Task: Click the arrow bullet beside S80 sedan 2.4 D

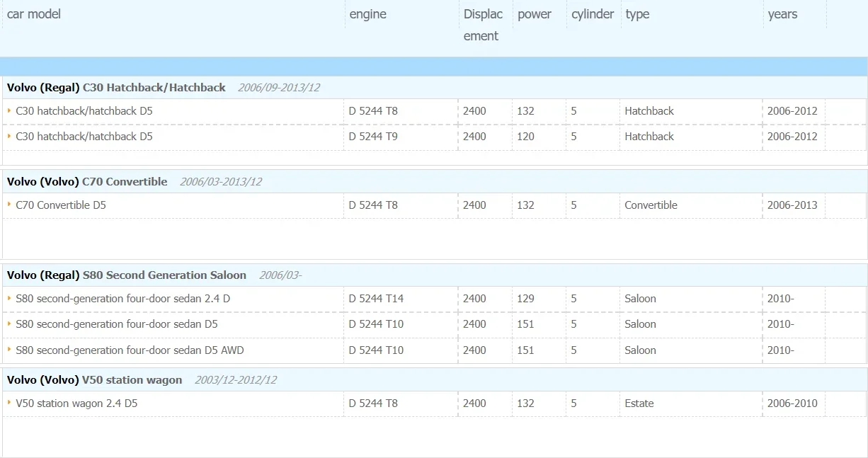Action: [x=9, y=298]
